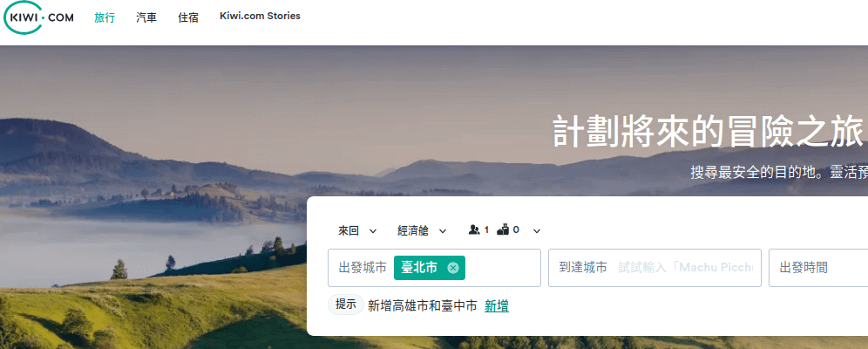Click the 提示 hint badge
The width and height of the screenshot is (868, 349).
pyautogui.click(x=346, y=305)
